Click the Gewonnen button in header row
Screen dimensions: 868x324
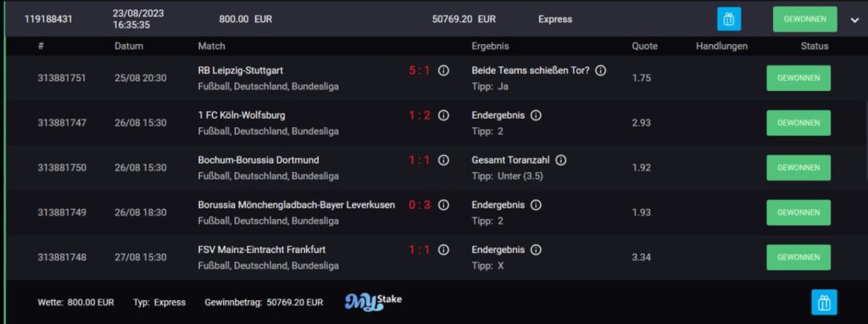coord(805,19)
